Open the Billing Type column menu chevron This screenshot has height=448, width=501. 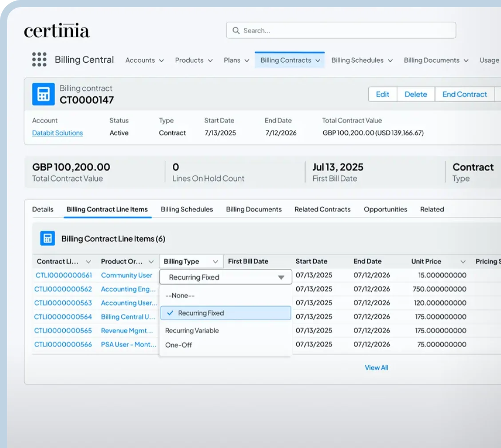[215, 262]
